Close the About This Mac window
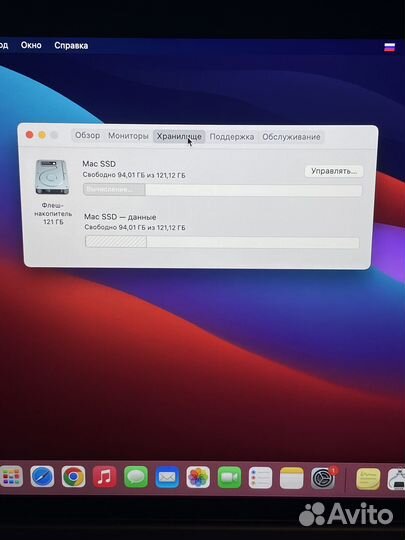Viewport: 405px width, 540px height. click(x=30, y=135)
